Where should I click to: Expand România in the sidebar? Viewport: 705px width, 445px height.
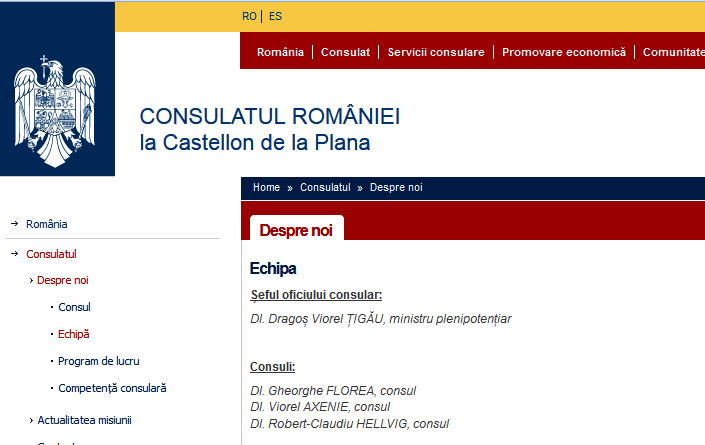click(x=47, y=224)
